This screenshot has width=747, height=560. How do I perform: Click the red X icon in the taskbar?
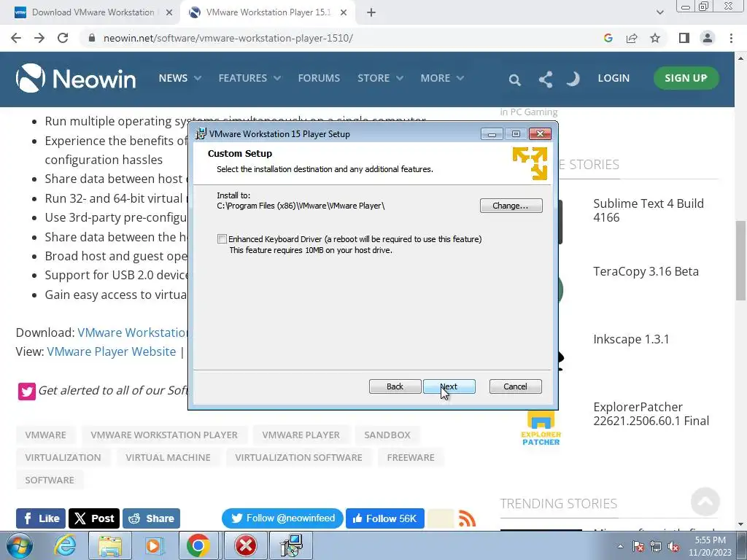(246, 545)
